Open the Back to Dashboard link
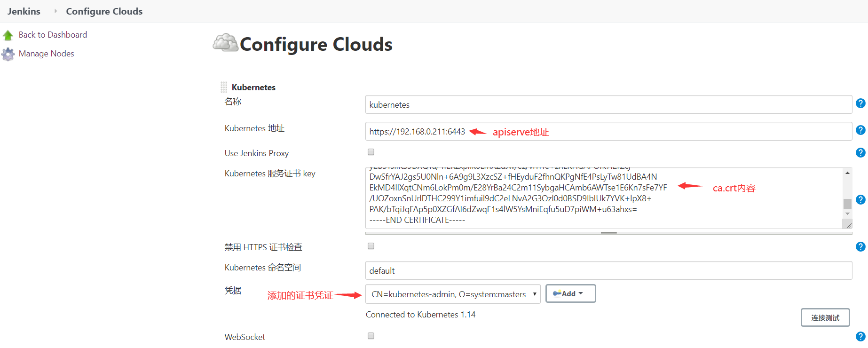Viewport: 868px width, 348px height. (53, 35)
